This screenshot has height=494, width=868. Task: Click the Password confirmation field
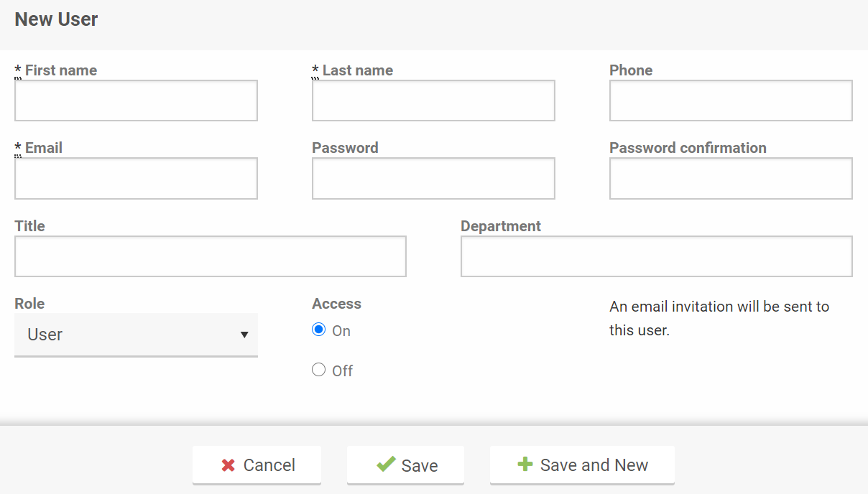(x=731, y=178)
